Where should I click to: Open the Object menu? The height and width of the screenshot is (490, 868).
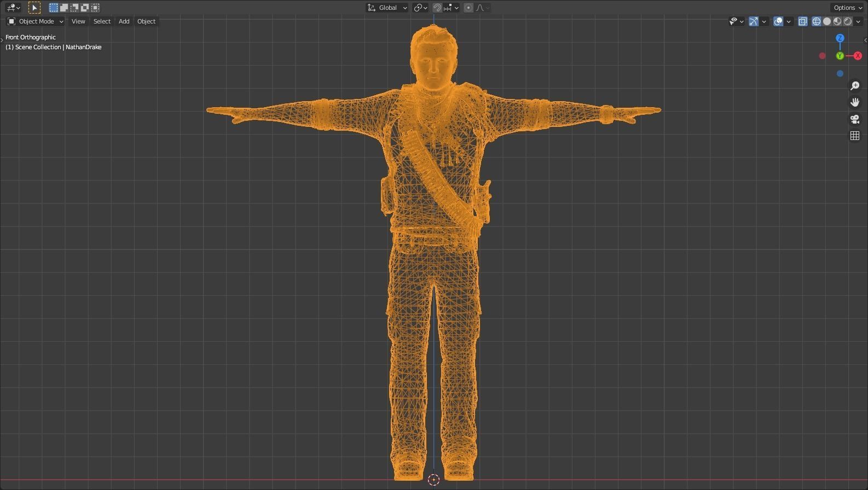point(146,21)
